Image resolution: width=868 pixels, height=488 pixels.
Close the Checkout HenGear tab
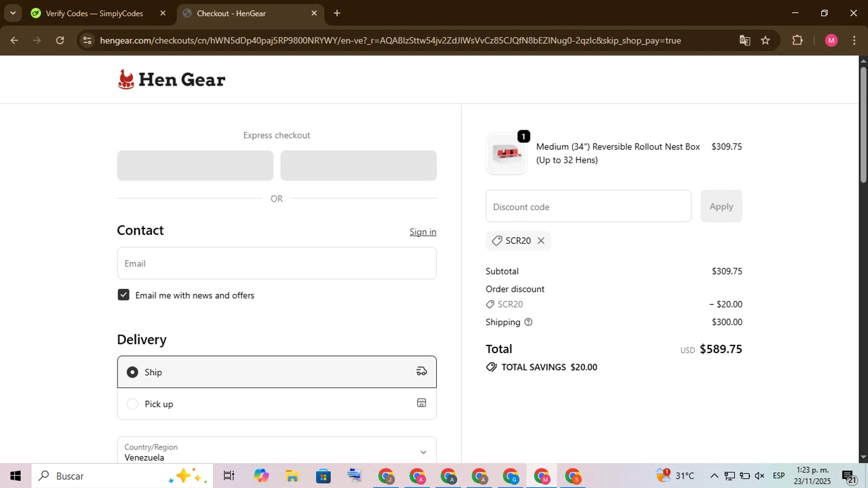[314, 13]
